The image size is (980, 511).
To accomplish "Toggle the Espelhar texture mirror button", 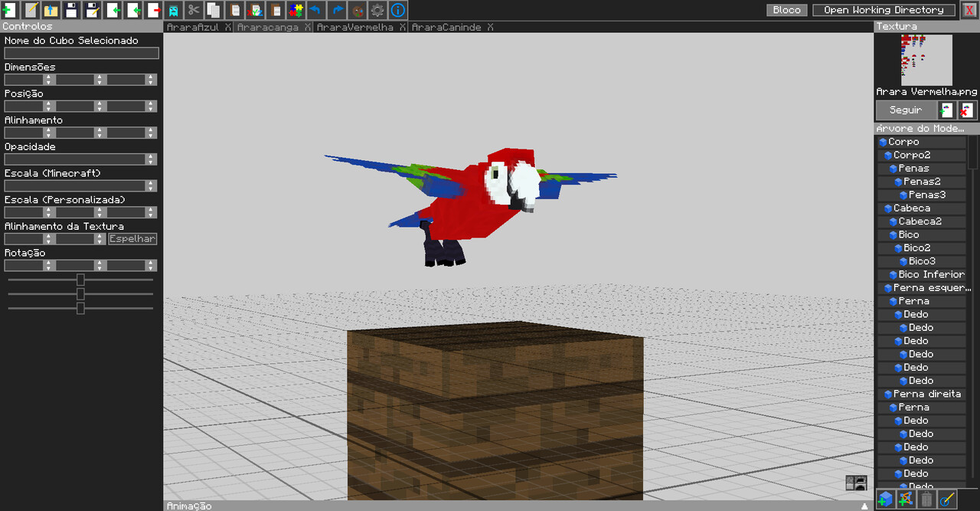I will pyautogui.click(x=132, y=239).
